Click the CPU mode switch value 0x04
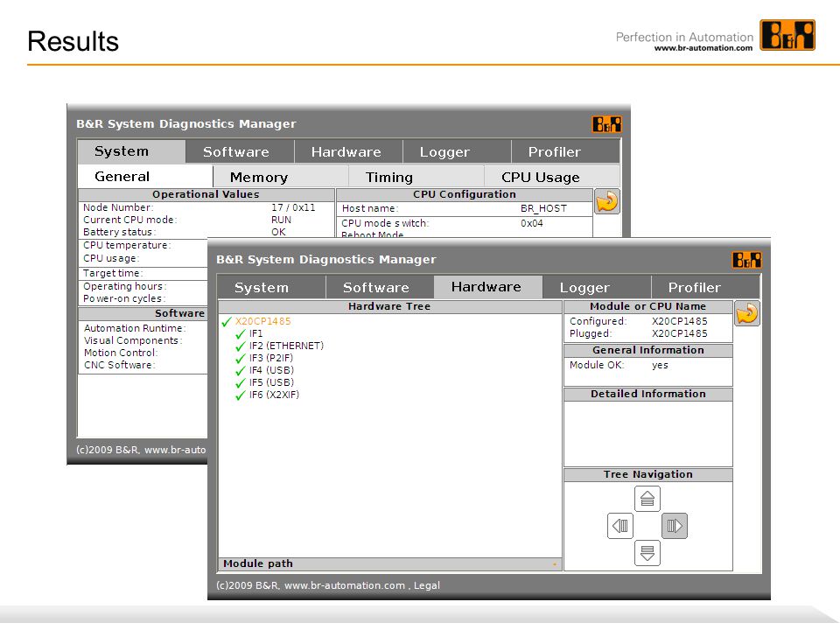 (532, 223)
